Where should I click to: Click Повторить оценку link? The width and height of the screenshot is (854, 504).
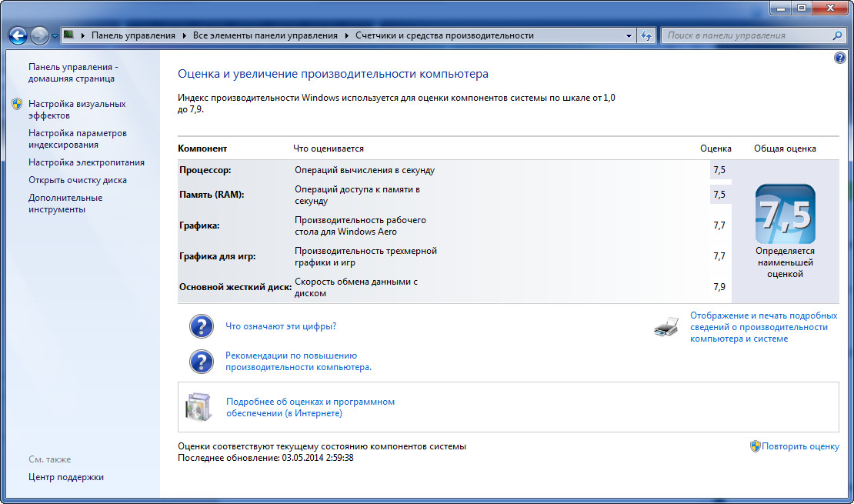(800, 446)
